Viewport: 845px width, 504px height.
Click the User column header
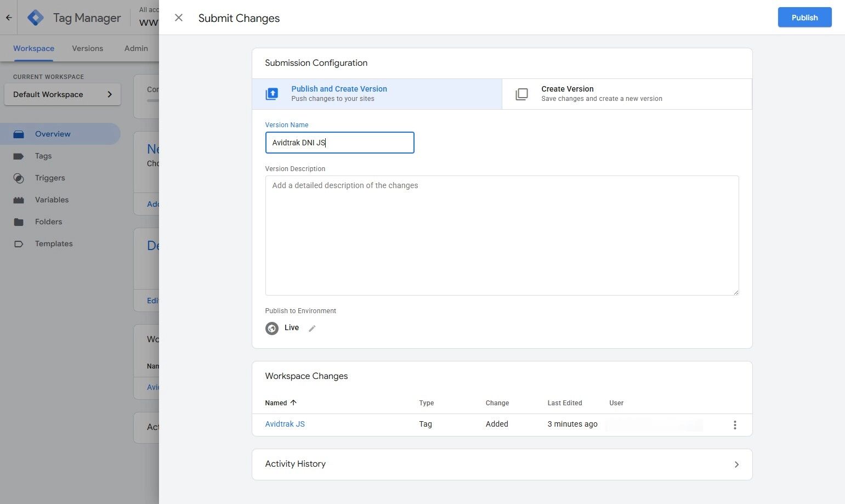(x=616, y=403)
